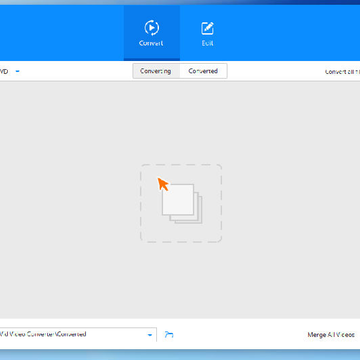Image resolution: width=360 pixels, height=360 pixels.
Task: Switch to the Converted tab
Action: pyautogui.click(x=203, y=71)
